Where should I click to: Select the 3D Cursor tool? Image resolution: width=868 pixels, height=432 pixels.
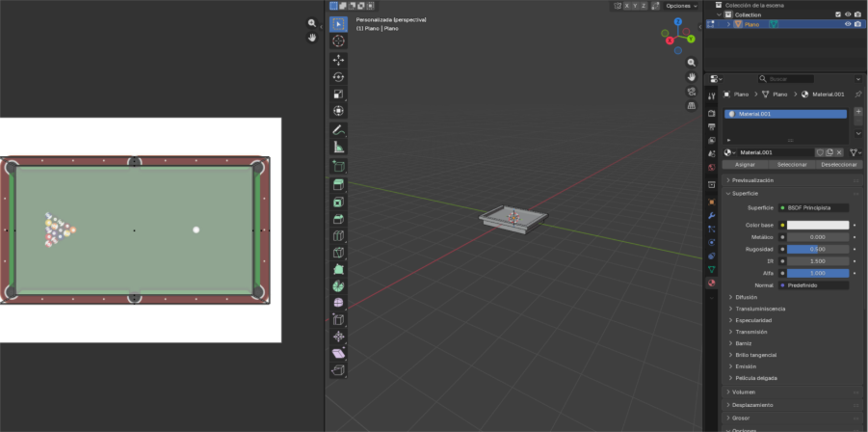pyautogui.click(x=338, y=41)
